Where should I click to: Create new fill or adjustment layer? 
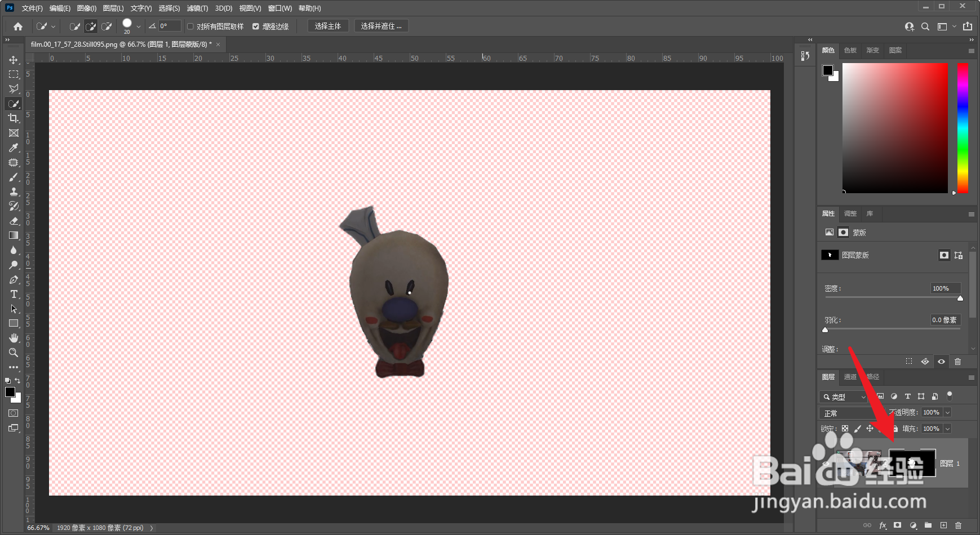tap(913, 525)
